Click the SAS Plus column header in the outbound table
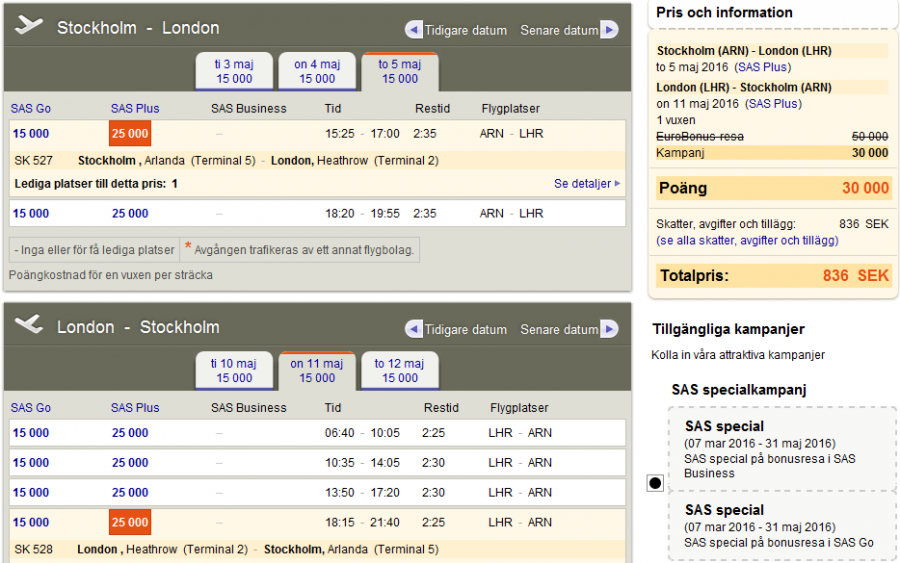 135,108
